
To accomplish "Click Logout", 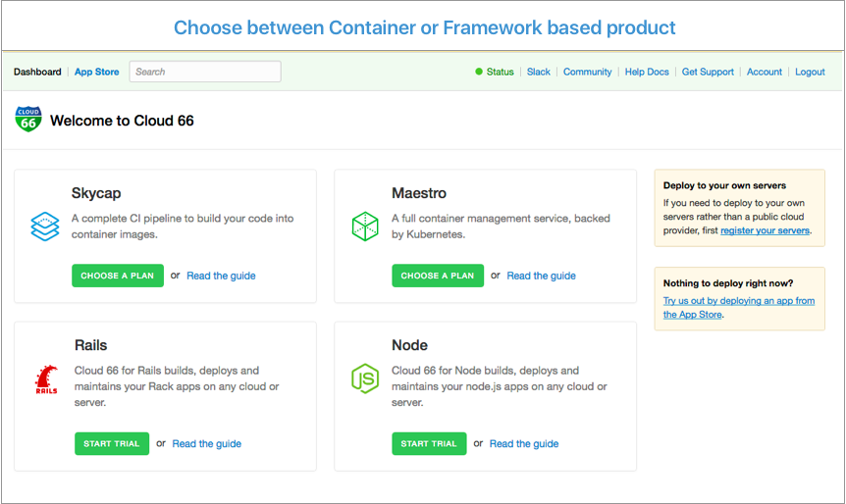I will coord(810,72).
